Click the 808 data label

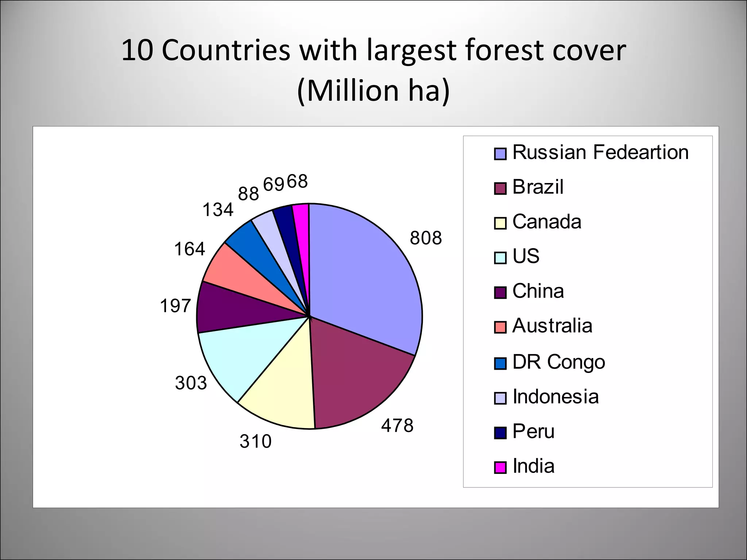click(x=426, y=238)
